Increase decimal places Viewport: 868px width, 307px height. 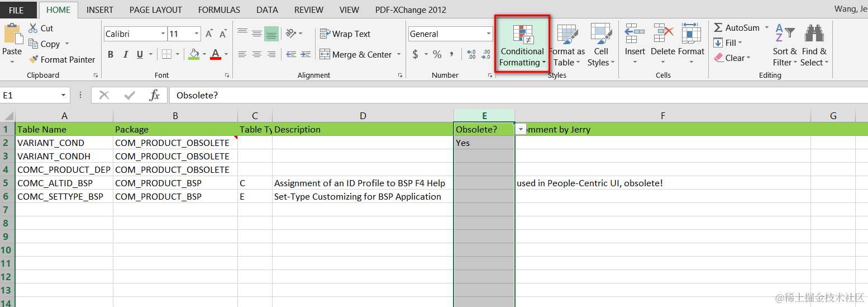point(471,54)
